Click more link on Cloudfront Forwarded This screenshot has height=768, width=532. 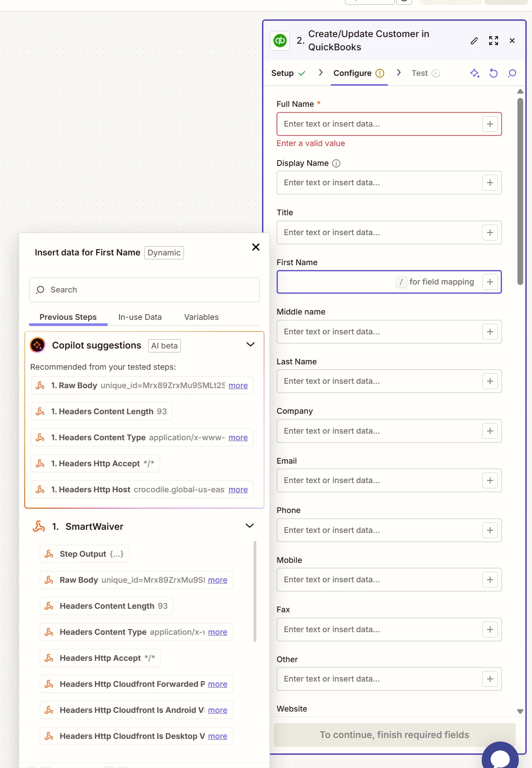point(217,684)
